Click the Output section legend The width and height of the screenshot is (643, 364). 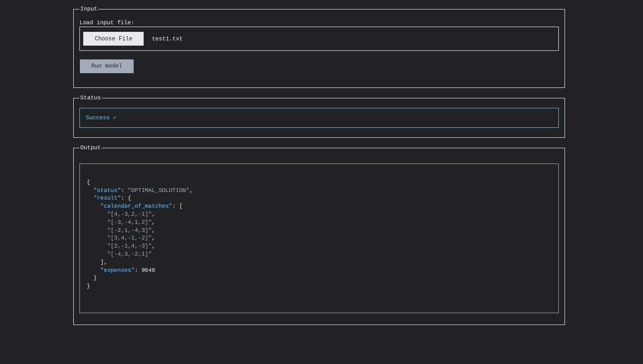click(90, 148)
